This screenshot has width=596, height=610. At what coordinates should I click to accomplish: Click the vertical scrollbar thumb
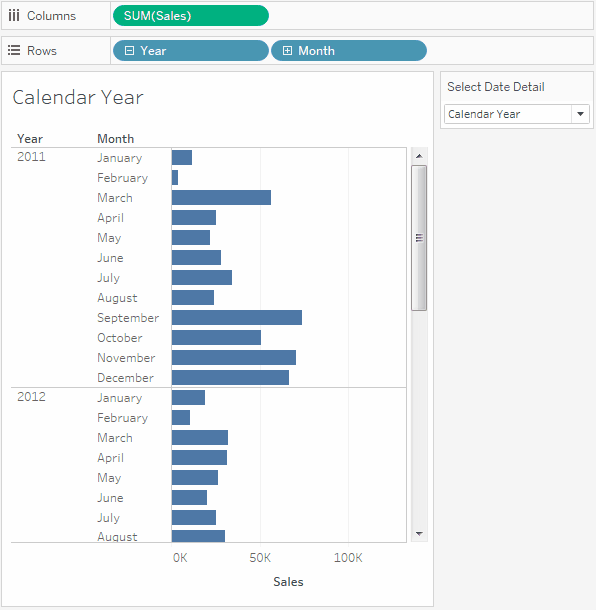tap(419, 238)
